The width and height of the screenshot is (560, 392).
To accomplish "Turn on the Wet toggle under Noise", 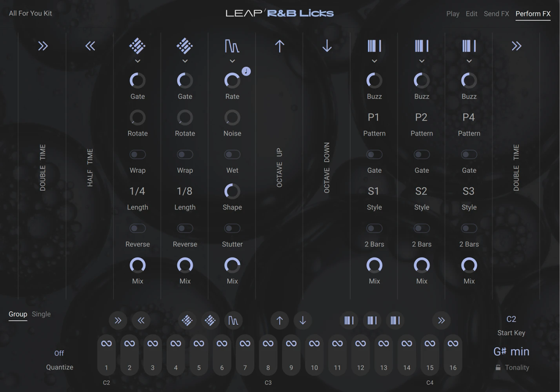I will (x=232, y=154).
